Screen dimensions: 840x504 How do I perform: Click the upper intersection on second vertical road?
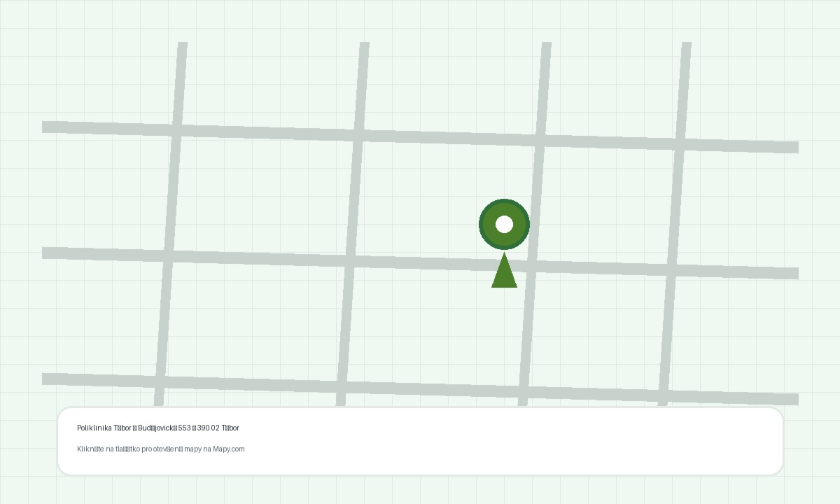coord(359,134)
